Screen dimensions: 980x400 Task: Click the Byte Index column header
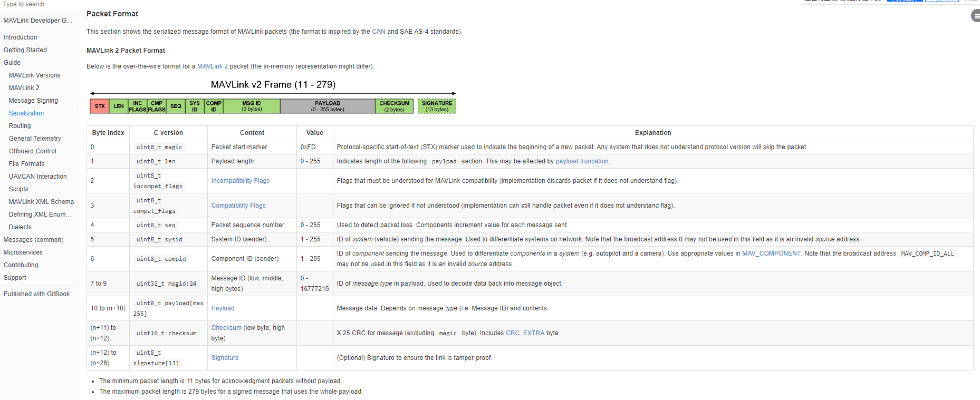click(x=108, y=133)
